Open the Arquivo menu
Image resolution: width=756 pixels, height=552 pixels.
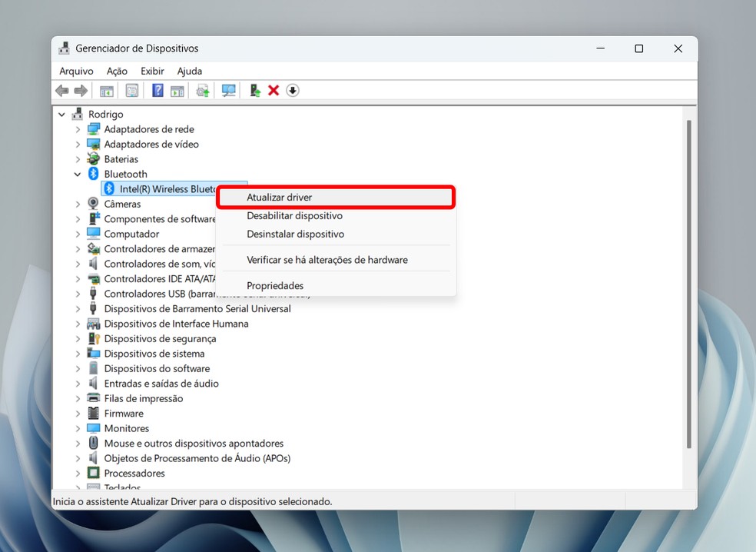coord(75,71)
